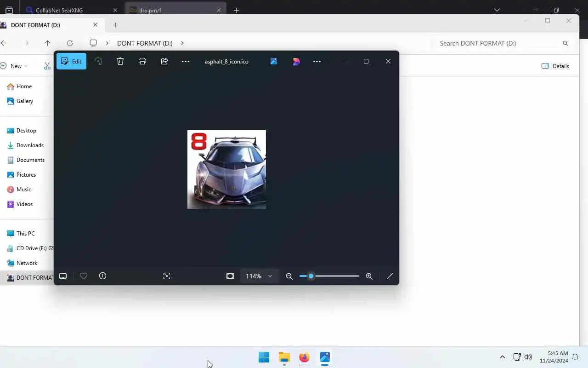Switch to dro.pm/f browser tab
The width and height of the screenshot is (588, 368).
click(x=175, y=10)
